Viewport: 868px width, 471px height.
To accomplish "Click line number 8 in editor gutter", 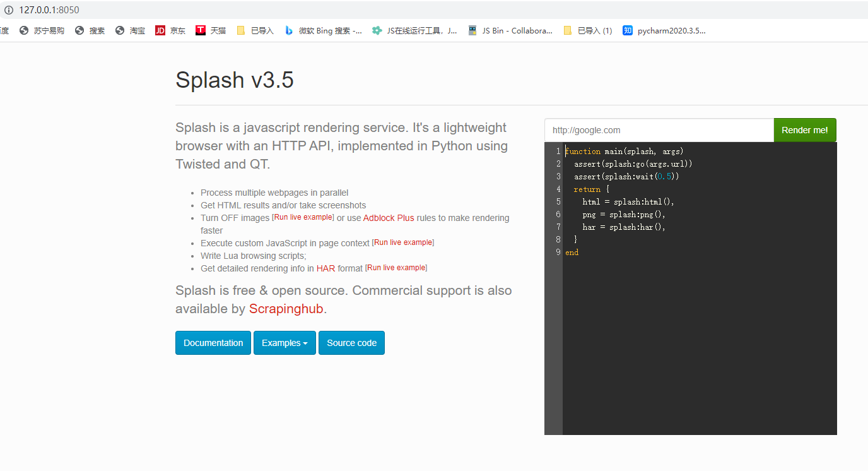I will tap(558, 239).
